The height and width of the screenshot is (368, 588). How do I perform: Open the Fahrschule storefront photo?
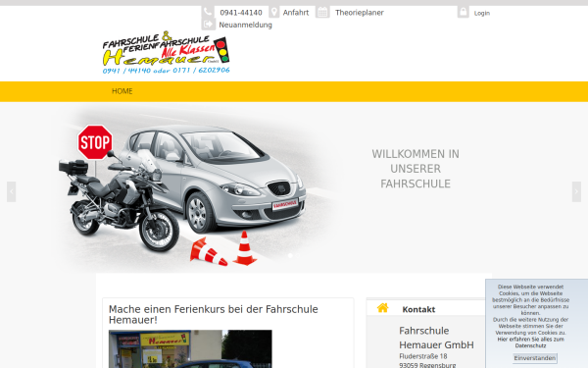[x=190, y=348]
